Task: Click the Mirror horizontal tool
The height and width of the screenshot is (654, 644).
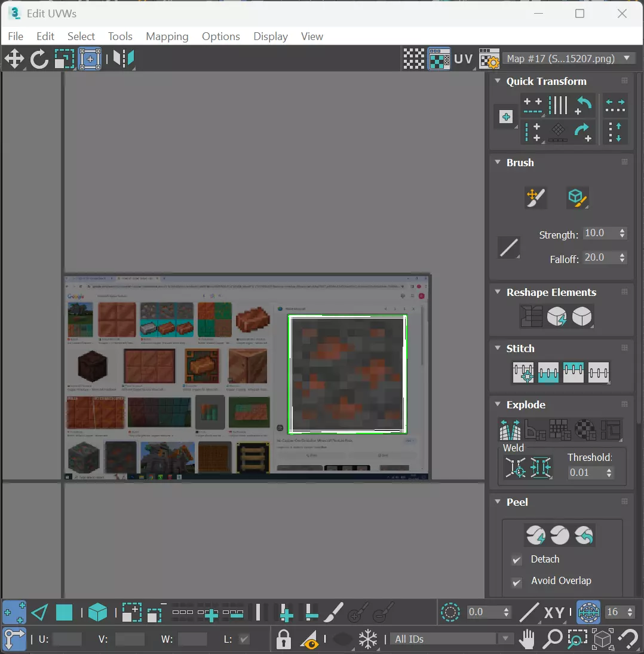Action: 124,59
